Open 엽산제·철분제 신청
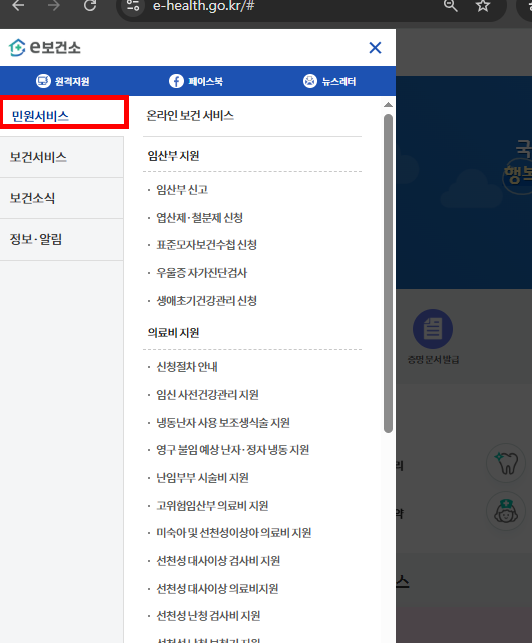The image size is (532, 643). 199,217
